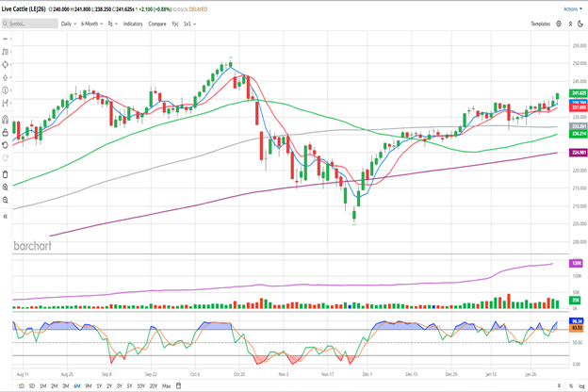Toggle log scale on price axis

pos(580,385)
